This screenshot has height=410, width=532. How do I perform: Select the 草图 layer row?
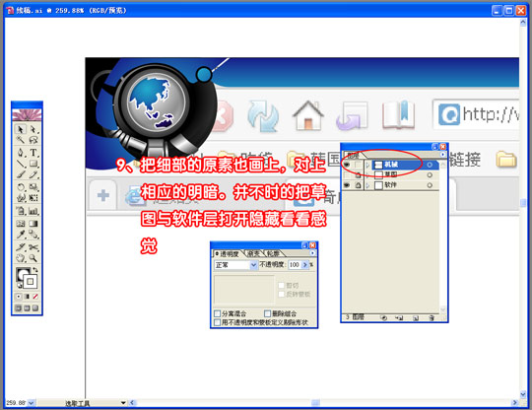(401, 174)
